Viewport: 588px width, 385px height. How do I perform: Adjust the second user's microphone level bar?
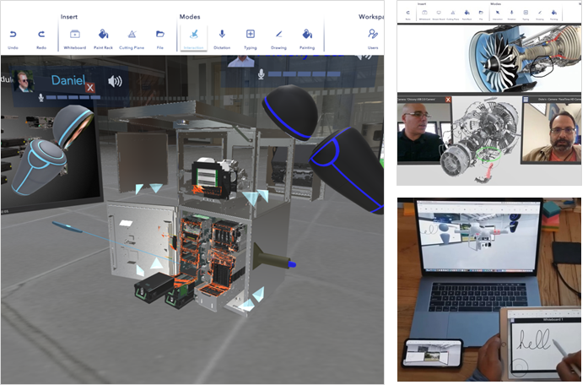coord(305,74)
